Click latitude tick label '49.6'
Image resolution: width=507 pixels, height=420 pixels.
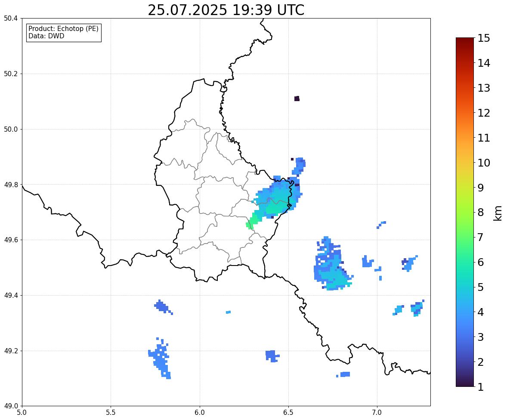[11, 240]
